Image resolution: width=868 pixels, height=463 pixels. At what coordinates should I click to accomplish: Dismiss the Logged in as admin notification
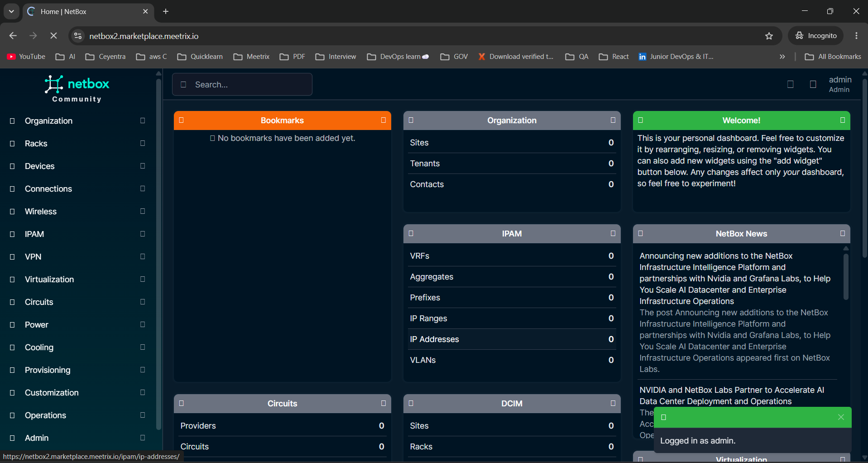pos(841,417)
